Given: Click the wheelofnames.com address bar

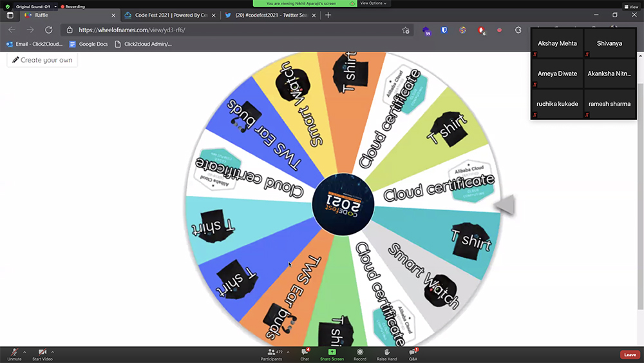Looking at the screenshot, I should 238,30.
